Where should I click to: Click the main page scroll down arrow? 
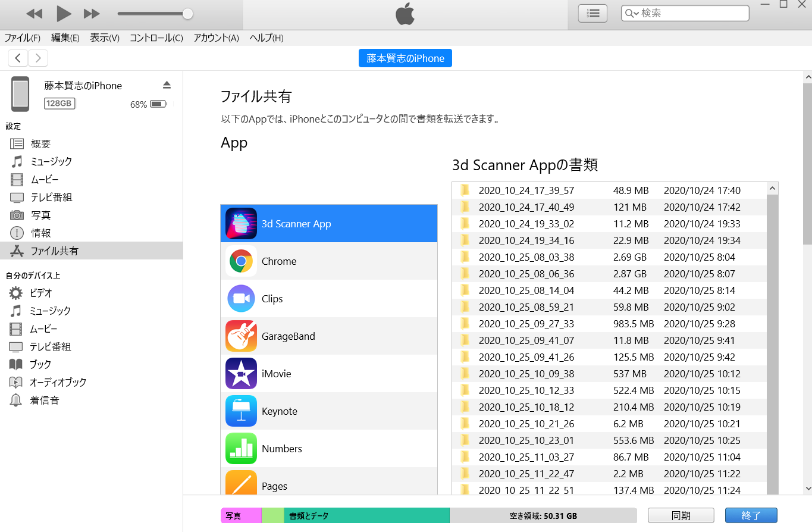[807, 488]
